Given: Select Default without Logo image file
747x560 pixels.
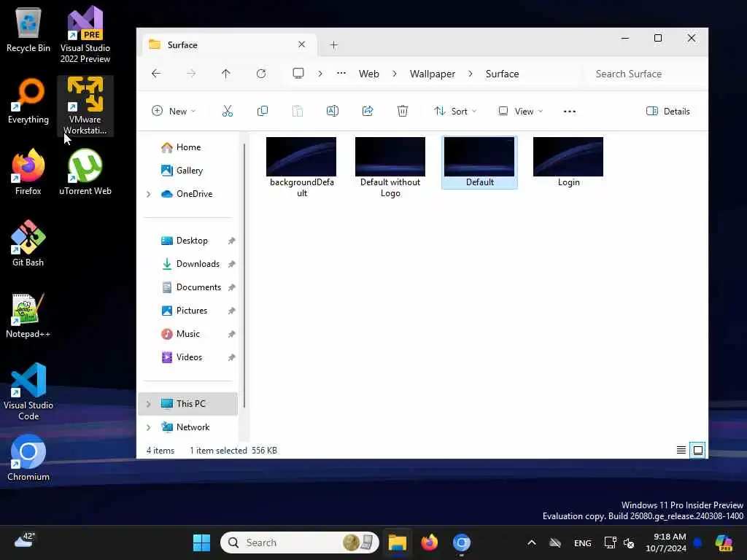Looking at the screenshot, I should 390,168.
